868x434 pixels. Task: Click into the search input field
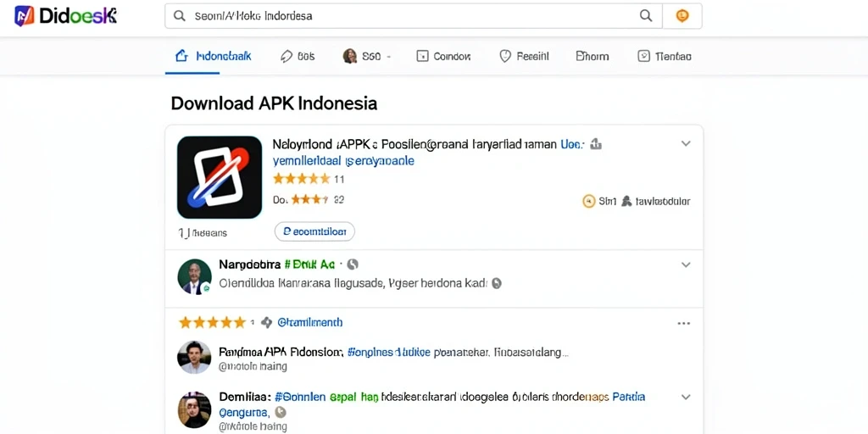point(413,16)
